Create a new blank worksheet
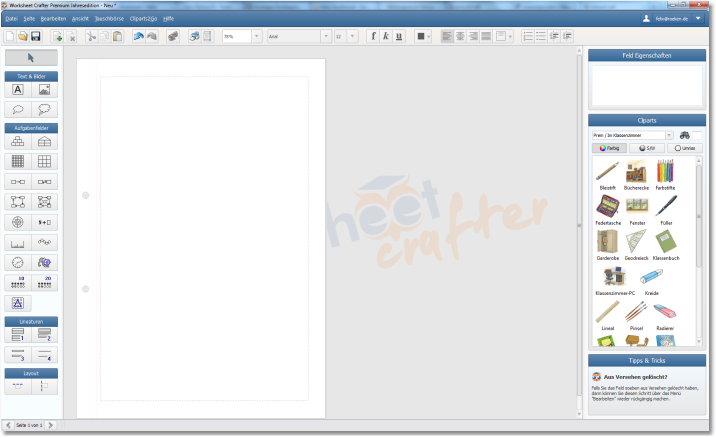This screenshot has width=716, height=438. pos(10,36)
